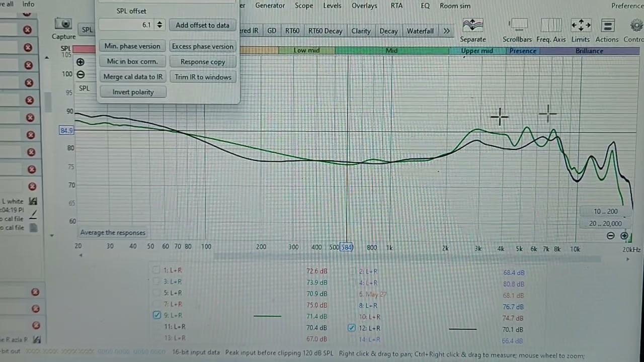Click Min. phase version button
Viewport: 644px width, 362px height.
(132, 46)
